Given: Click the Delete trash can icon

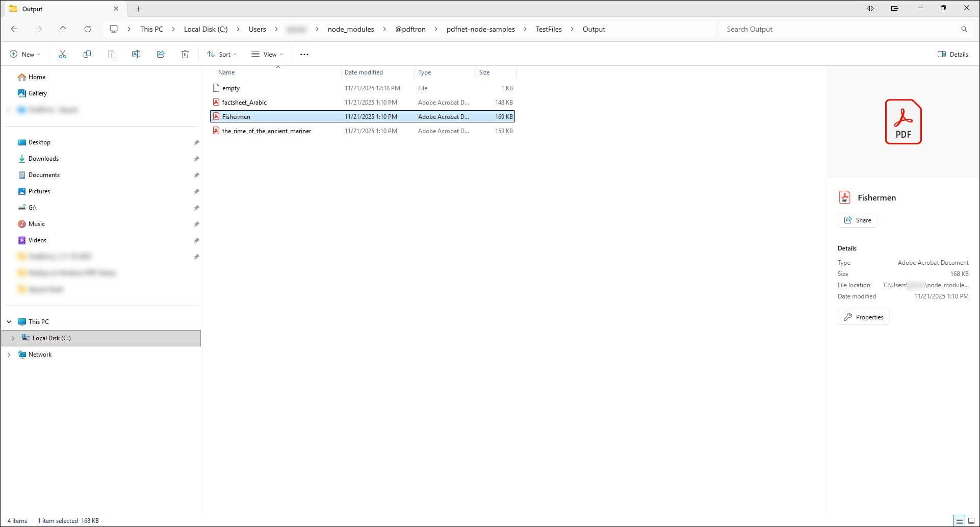Looking at the screenshot, I should coord(185,54).
